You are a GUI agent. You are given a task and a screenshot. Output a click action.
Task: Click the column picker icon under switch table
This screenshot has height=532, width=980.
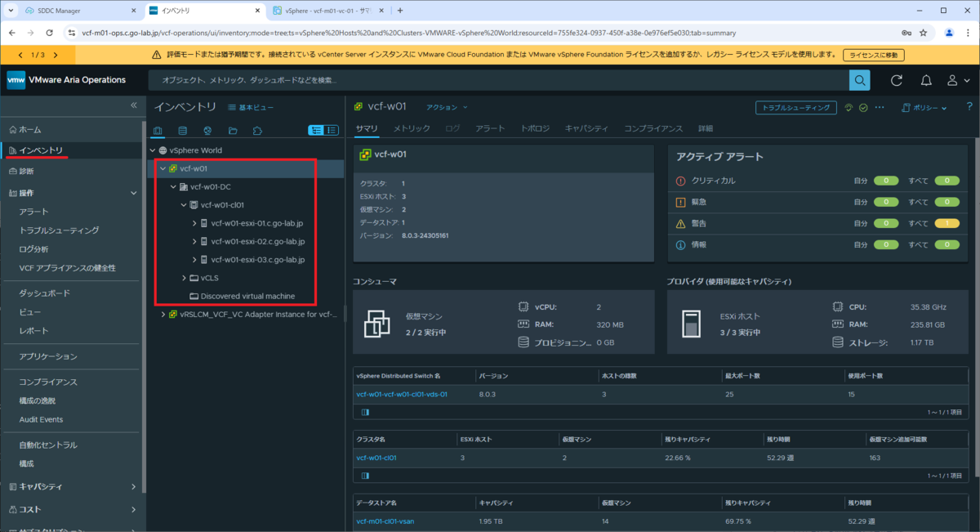point(365,412)
